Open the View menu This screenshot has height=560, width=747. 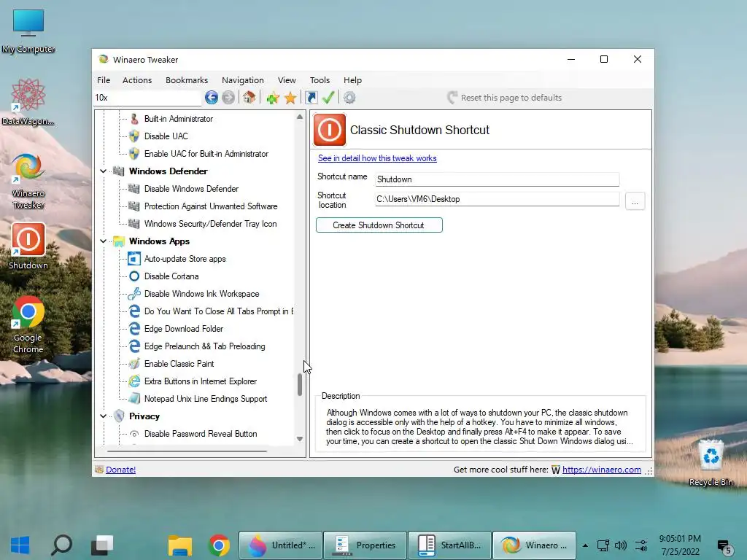(x=287, y=80)
